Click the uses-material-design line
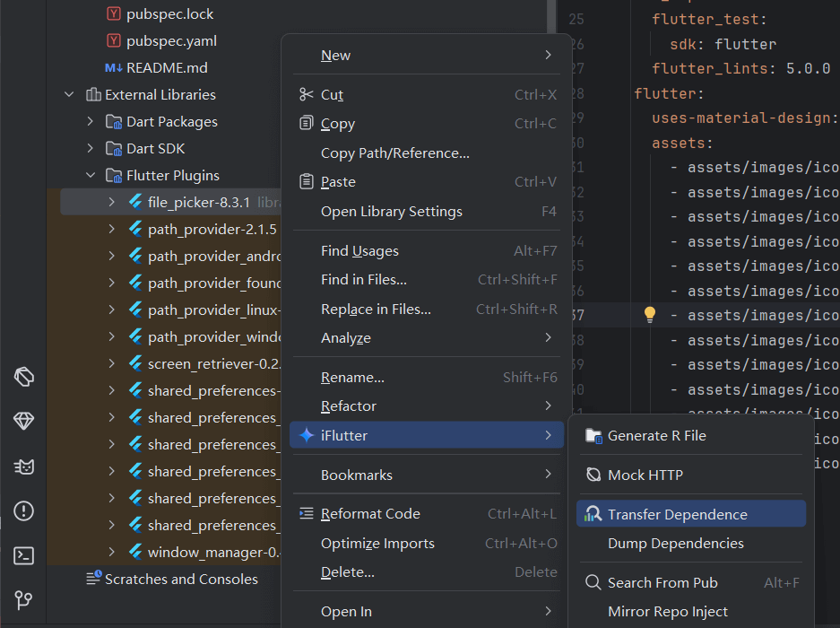 745,118
